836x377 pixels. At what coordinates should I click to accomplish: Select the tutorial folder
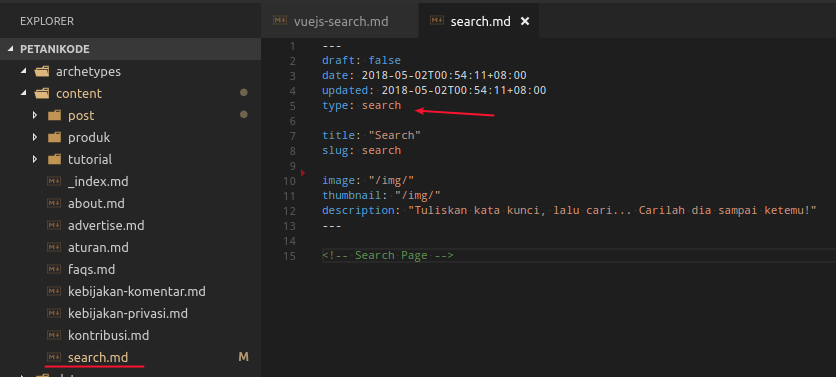coord(90,159)
